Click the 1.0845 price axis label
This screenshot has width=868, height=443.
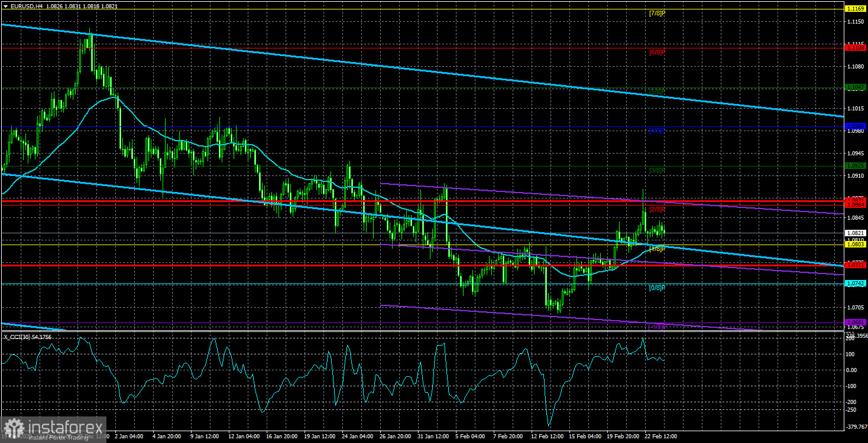click(x=856, y=218)
